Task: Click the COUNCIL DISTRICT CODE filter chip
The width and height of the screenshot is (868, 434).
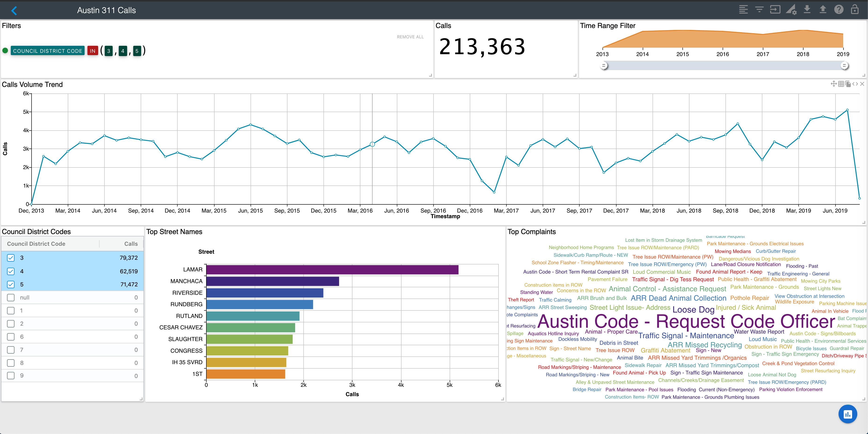Action: [47, 51]
